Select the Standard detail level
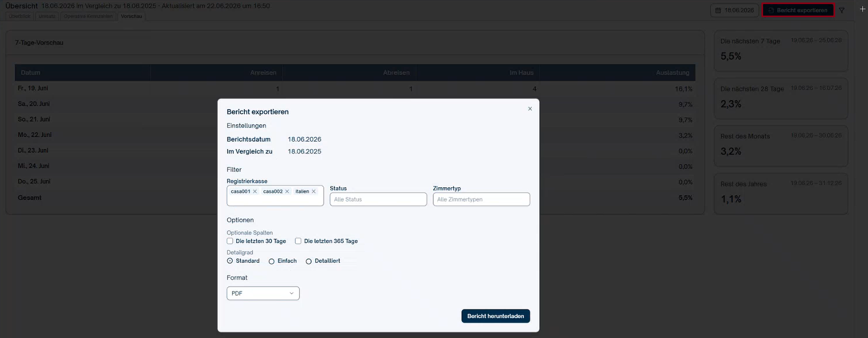 tap(230, 261)
